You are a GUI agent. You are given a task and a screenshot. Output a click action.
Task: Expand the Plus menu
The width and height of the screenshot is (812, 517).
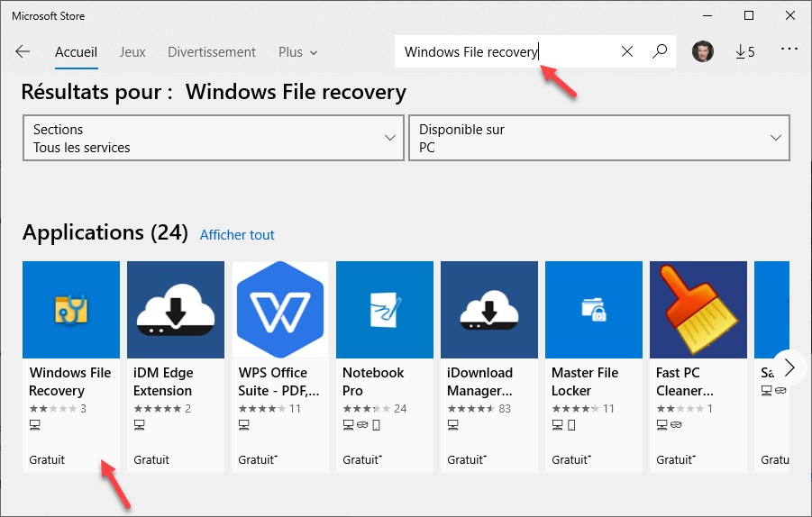[x=297, y=52]
